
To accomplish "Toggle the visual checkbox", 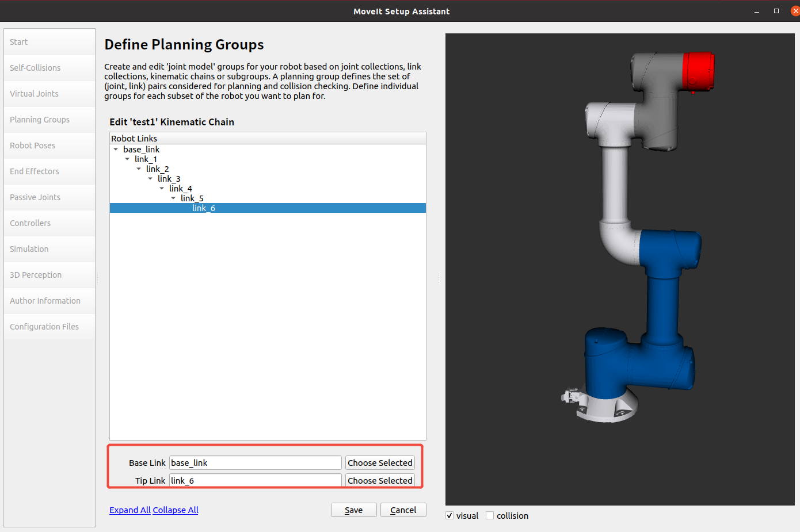I will 449,516.
